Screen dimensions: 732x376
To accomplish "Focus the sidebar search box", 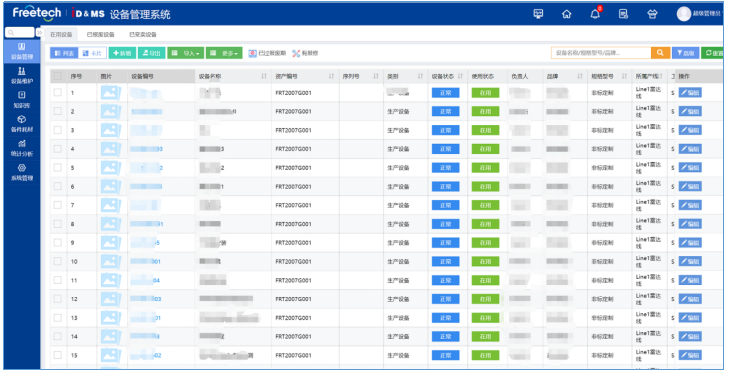I will click(x=20, y=33).
